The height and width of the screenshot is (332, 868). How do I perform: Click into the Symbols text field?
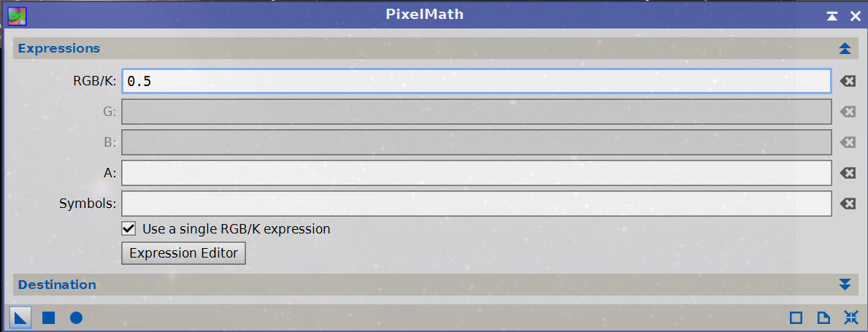point(476,204)
